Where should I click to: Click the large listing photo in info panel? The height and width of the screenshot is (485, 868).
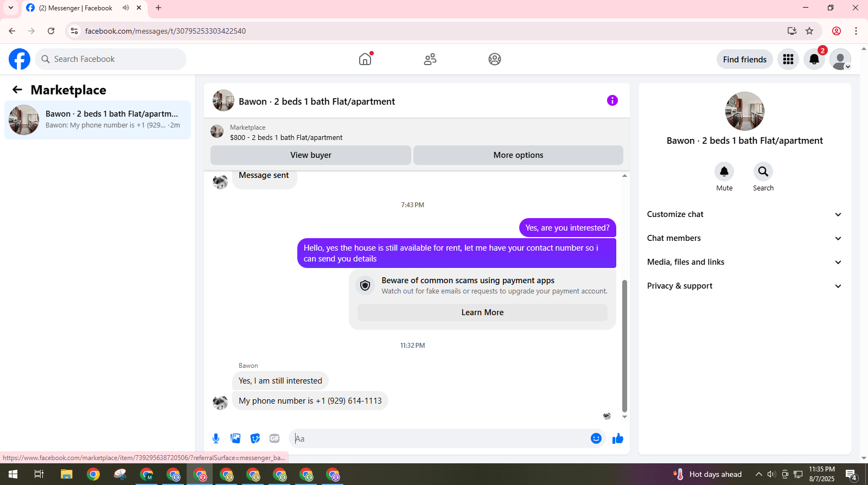pos(745,111)
